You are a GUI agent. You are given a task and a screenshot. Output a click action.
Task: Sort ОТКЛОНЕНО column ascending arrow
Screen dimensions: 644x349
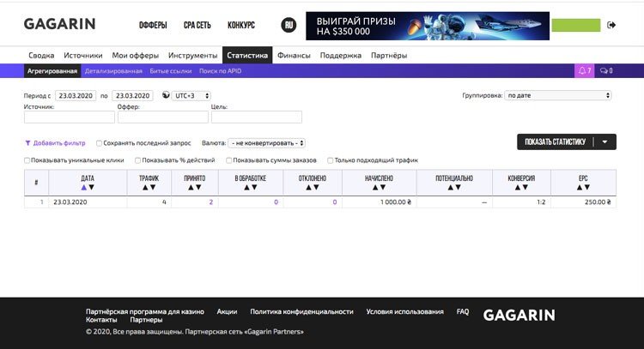(x=308, y=188)
